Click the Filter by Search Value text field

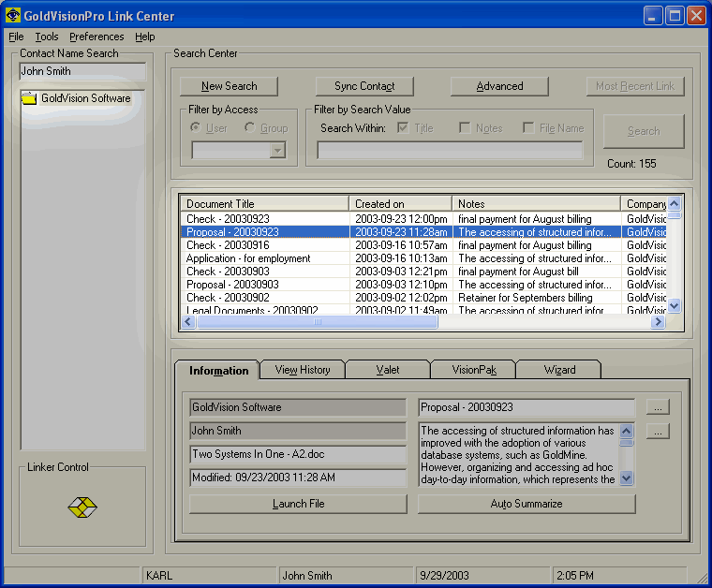450,150
